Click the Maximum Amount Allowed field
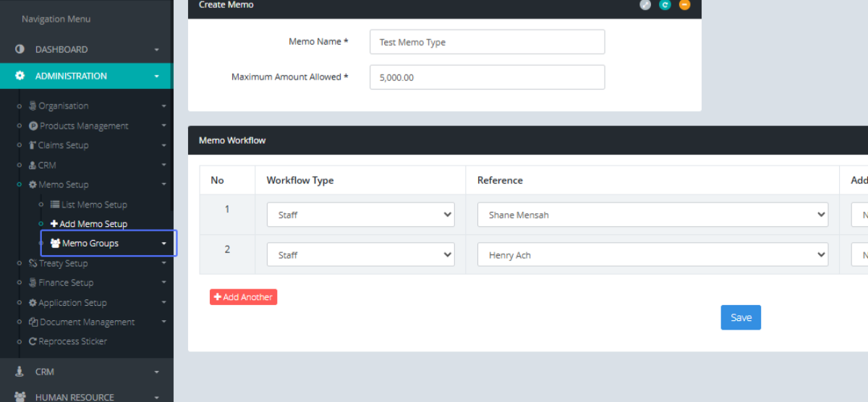 coord(487,77)
